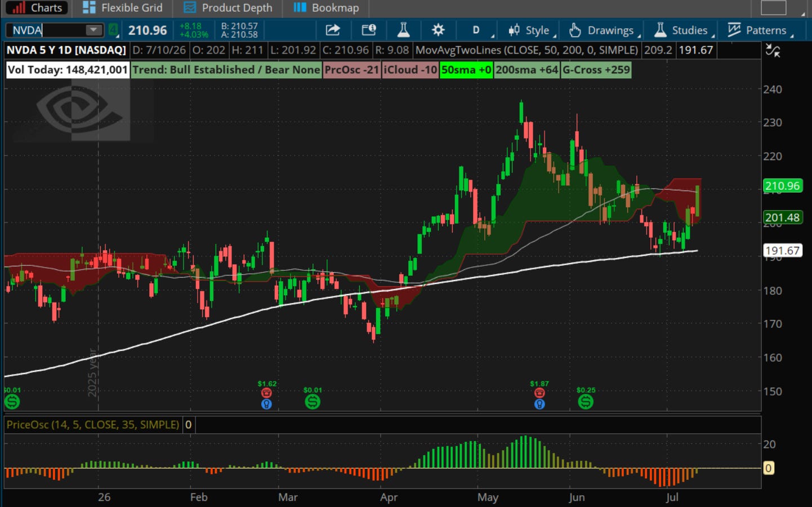This screenshot has height=507, width=812.
Task: Click the +8.18 / +4.03% change readout
Action: pos(194,30)
